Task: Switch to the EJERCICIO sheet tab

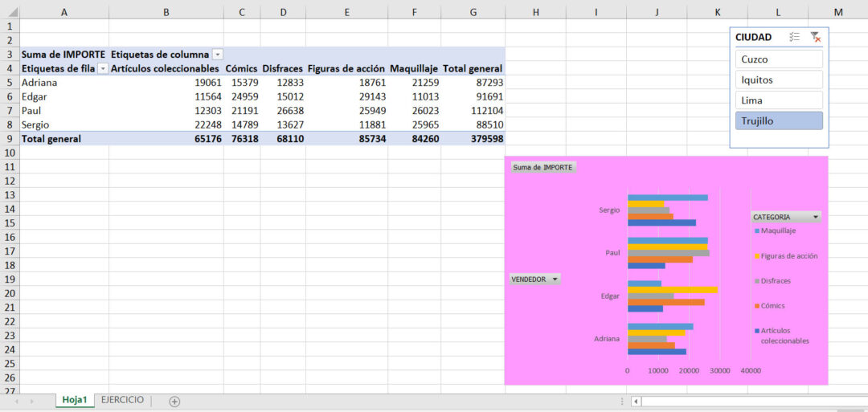Action: pyautogui.click(x=122, y=400)
